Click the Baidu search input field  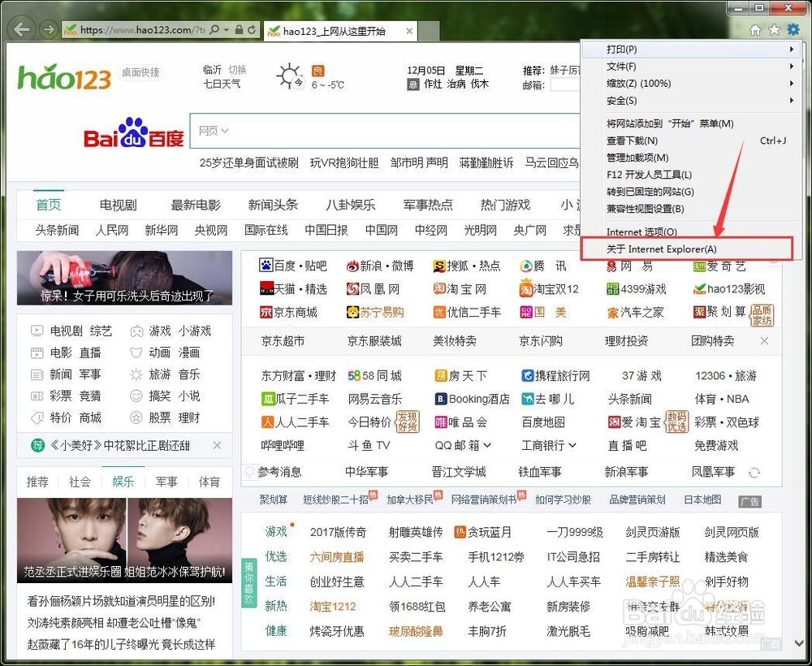click(384, 131)
